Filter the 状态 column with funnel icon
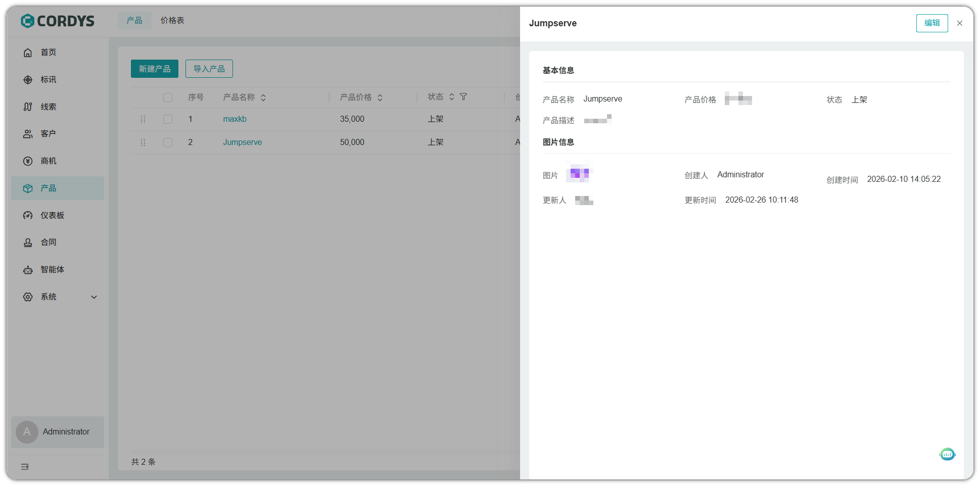Screen dimensions: 980x486 click(463, 97)
